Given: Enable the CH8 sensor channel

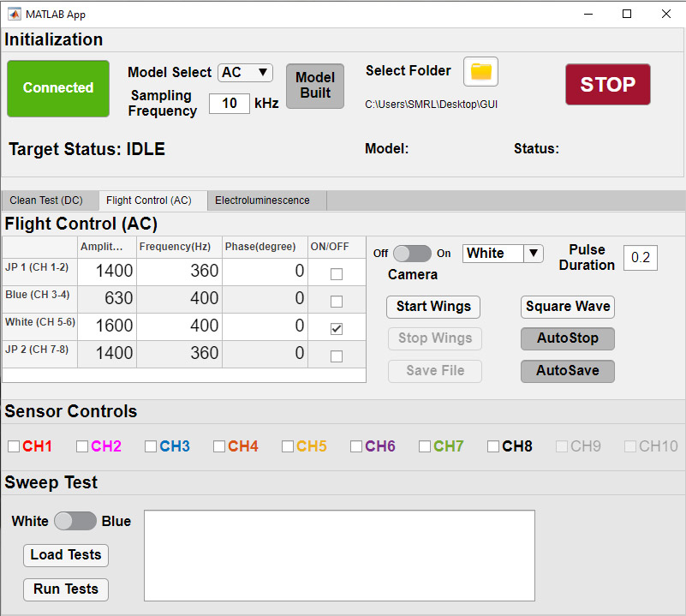Looking at the screenshot, I should click(x=493, y=446).
